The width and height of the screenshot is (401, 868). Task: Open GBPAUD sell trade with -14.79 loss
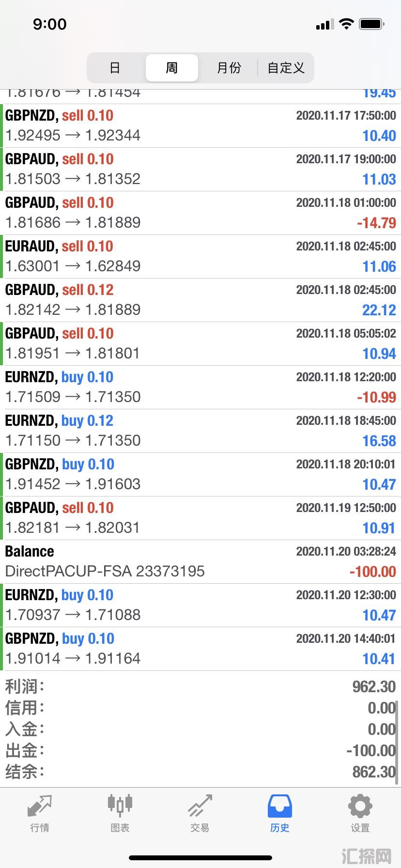coord(200,213)
